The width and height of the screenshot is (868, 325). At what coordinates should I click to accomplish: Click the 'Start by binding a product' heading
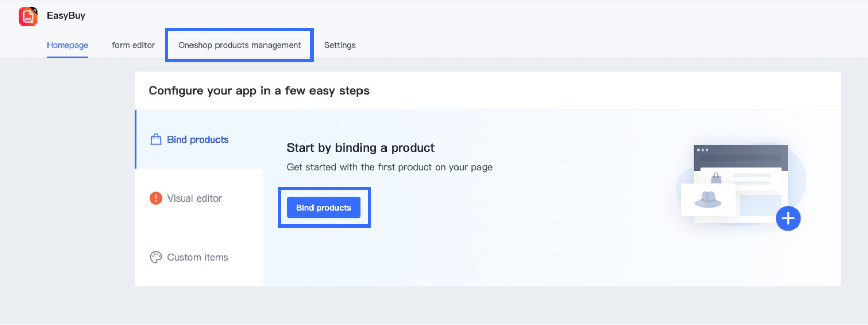pos(360,148)
